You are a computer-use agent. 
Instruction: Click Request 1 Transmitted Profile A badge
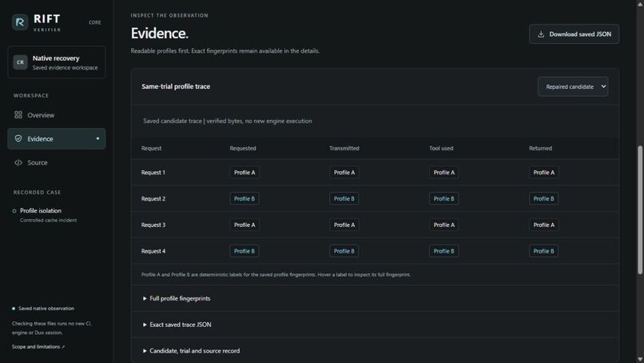[x=344, y=172]
